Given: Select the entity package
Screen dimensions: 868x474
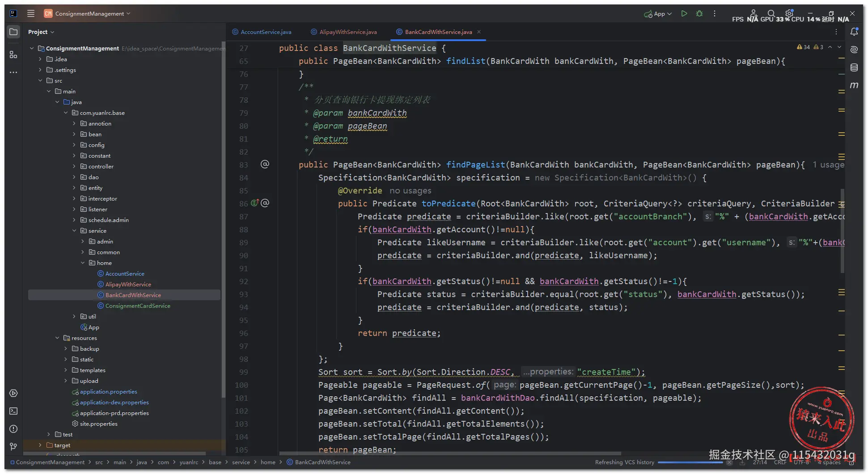Looking at the screenshot, I should [95, 188].
